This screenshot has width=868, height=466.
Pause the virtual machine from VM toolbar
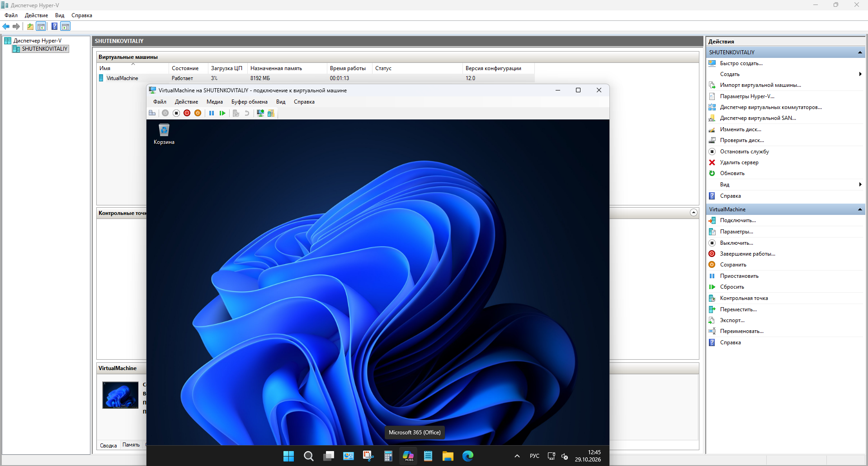tap(212, 113)
